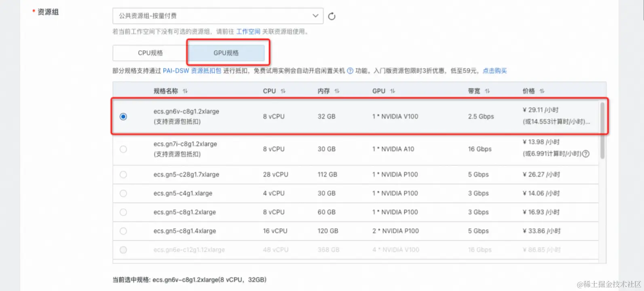Click the disabled ecs.gn6e-c12g1.12xlarge radio button
The width and height of the screenshot is (644, 291).
point(123,250)
